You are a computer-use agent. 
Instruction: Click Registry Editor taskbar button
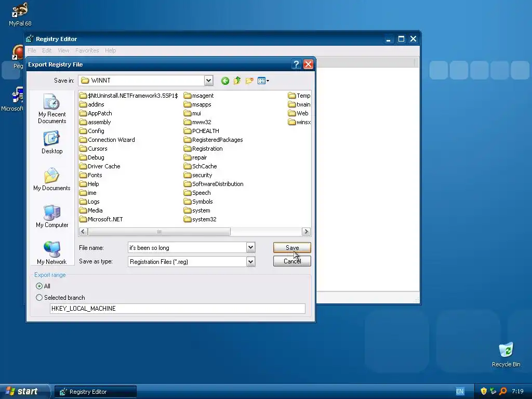coord(96,392)
